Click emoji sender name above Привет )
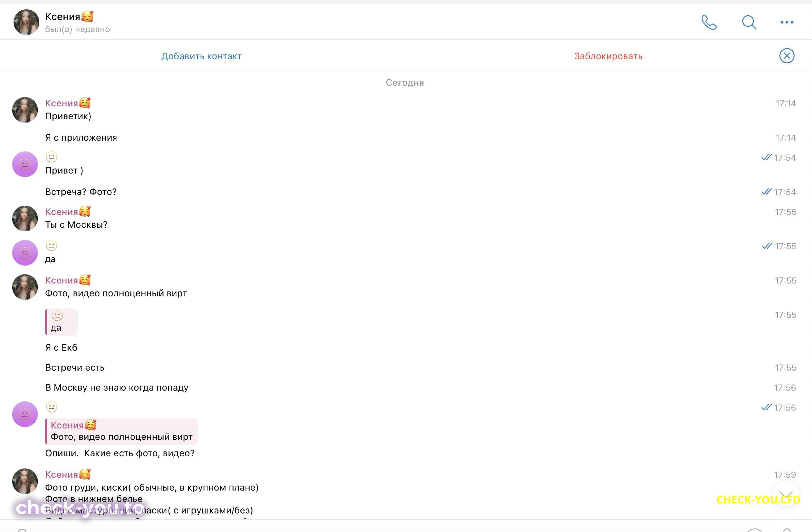Image resolution: width=812 pixels, height=532 pixels. [51, 157]
